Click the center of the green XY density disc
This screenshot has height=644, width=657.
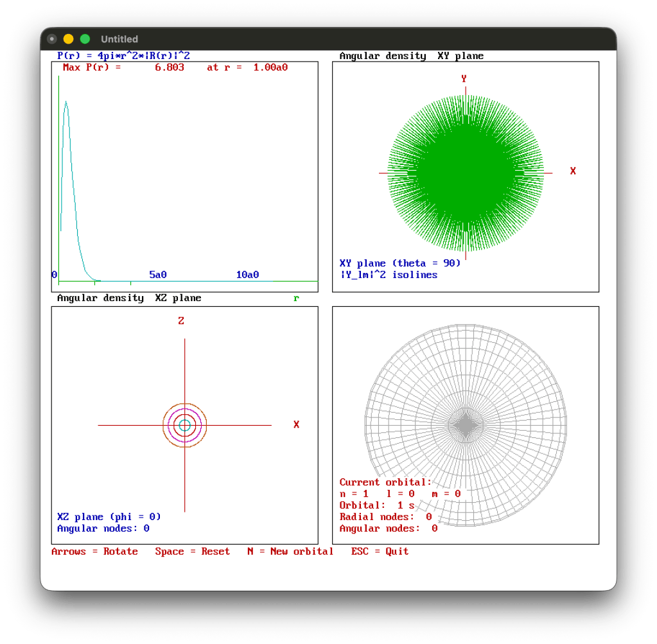(465, 173)
